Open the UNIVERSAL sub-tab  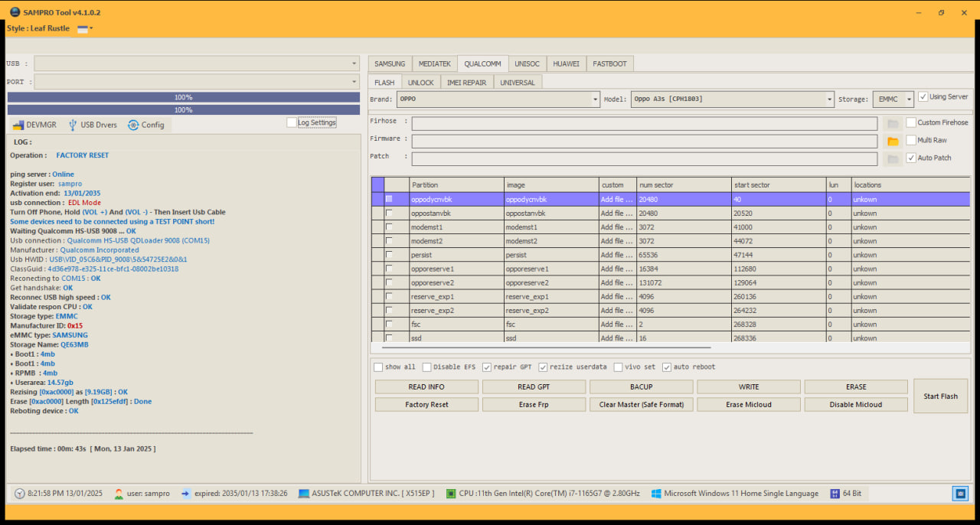pos(518,82)
